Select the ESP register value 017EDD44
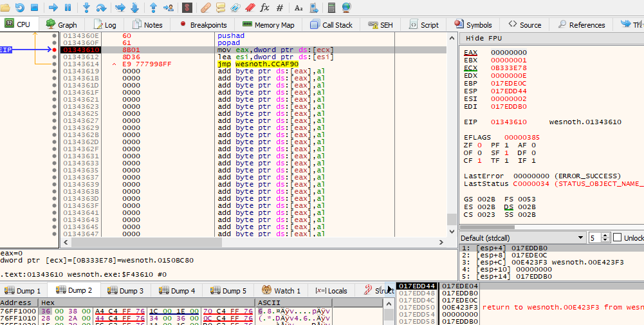 (508, 91)
